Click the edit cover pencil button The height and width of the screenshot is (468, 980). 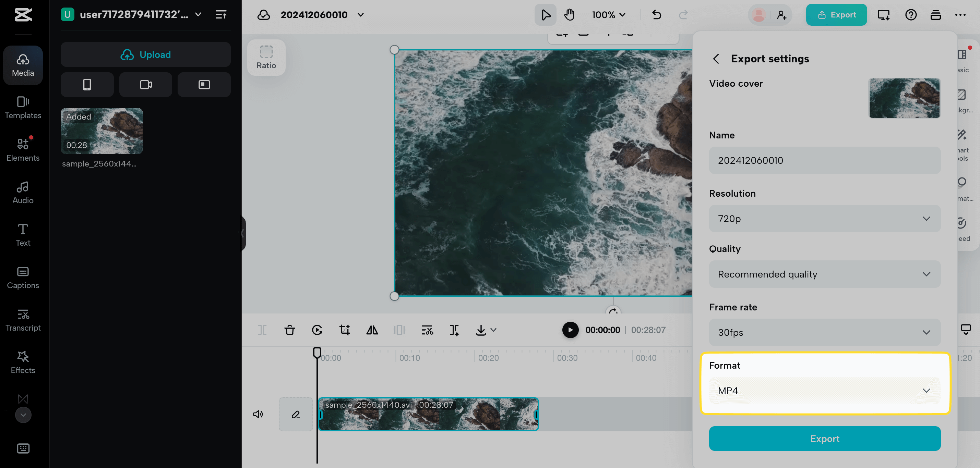click(296, 414)
